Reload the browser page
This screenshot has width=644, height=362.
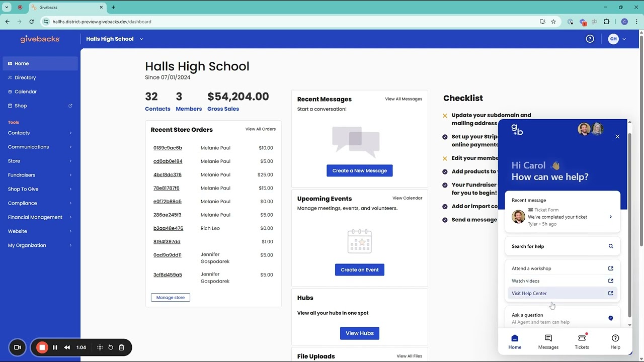tap(31, 22)
